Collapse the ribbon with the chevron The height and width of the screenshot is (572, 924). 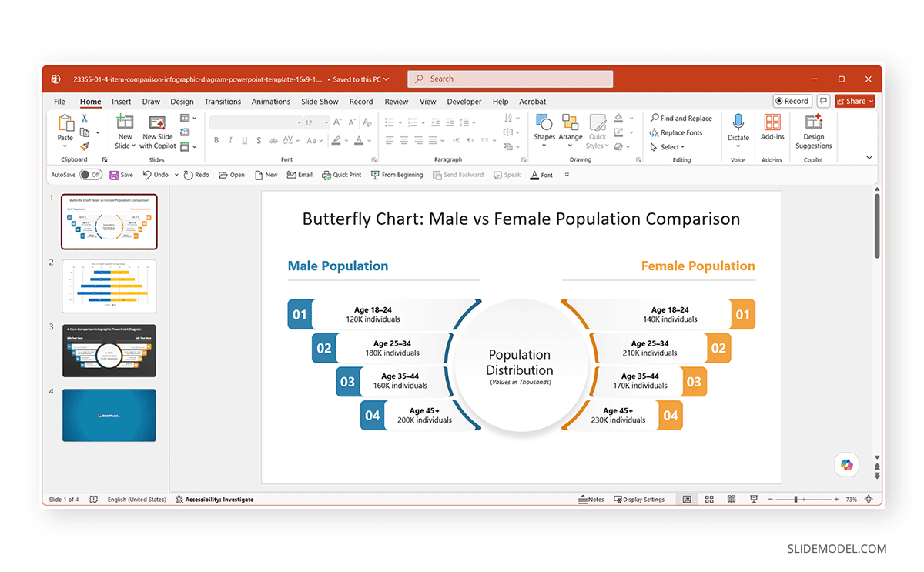869,158
